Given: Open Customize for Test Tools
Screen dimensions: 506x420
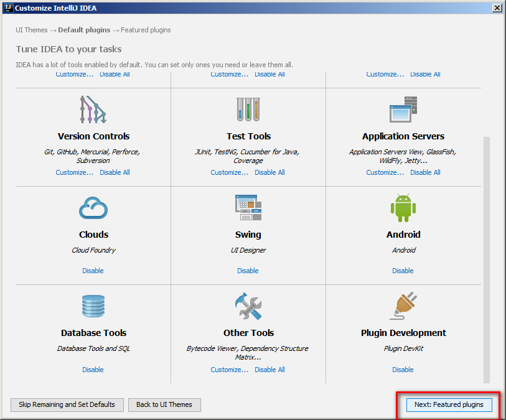Looking at the screenshot, I should point(230,172).
